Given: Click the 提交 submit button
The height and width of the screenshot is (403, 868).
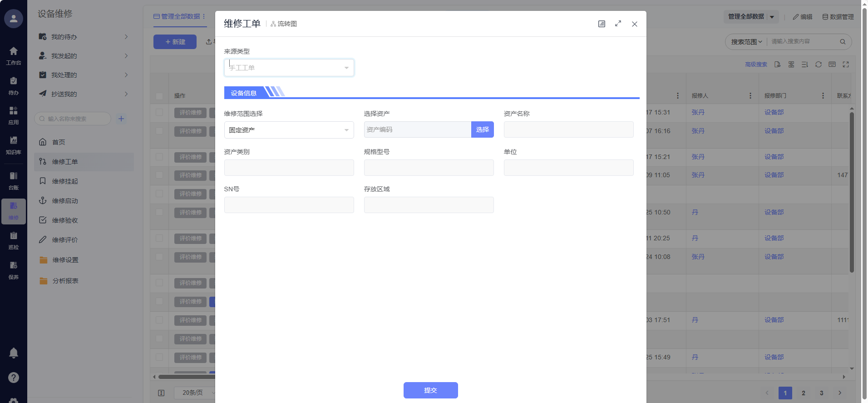Looking at the screenshot, I should tap(430, 390).
